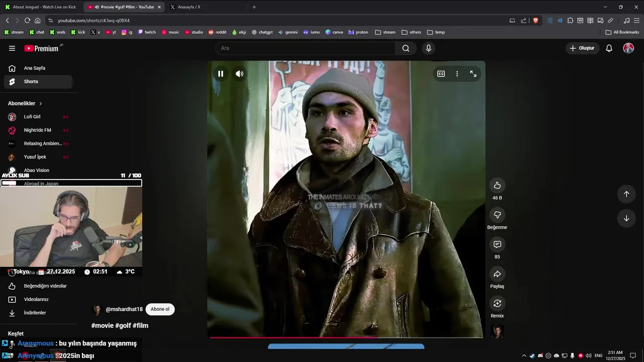Reload the current page

(x=27, y=21)
